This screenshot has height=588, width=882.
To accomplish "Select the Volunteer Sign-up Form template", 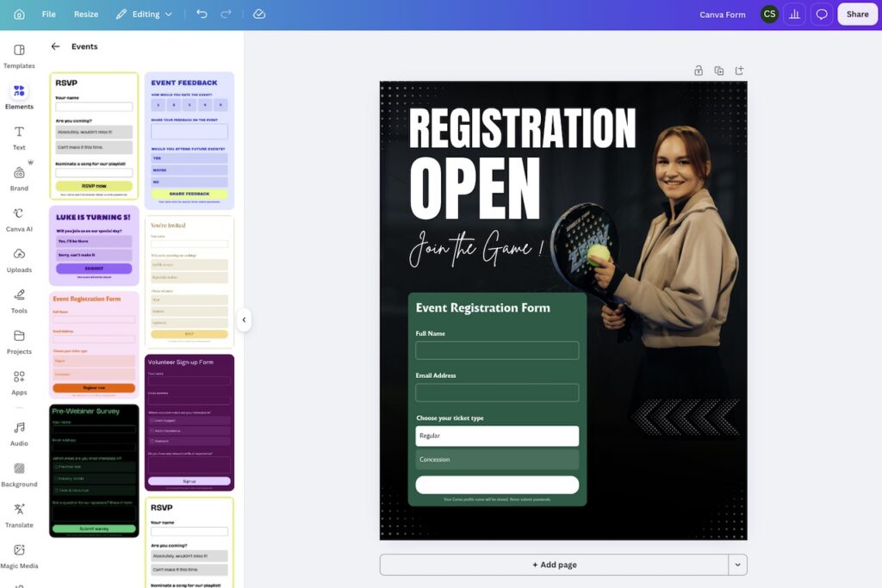I will pos(189,423).
